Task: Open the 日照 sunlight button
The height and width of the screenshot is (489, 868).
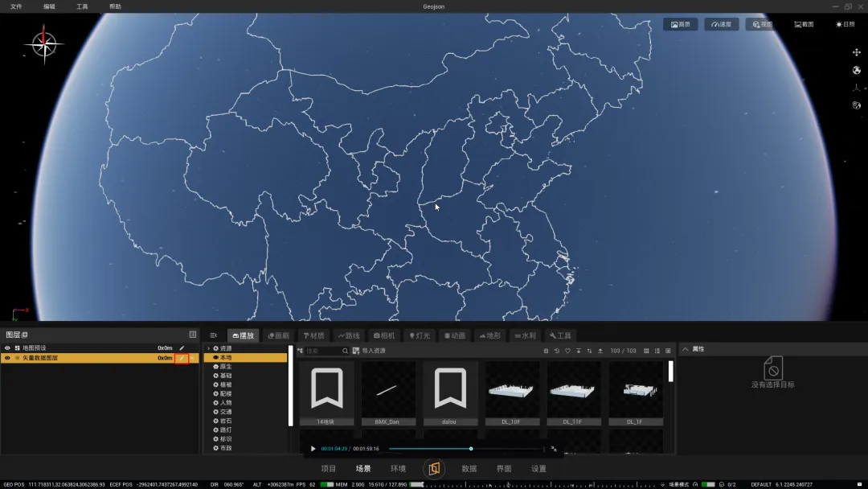Action: [845, 24]
